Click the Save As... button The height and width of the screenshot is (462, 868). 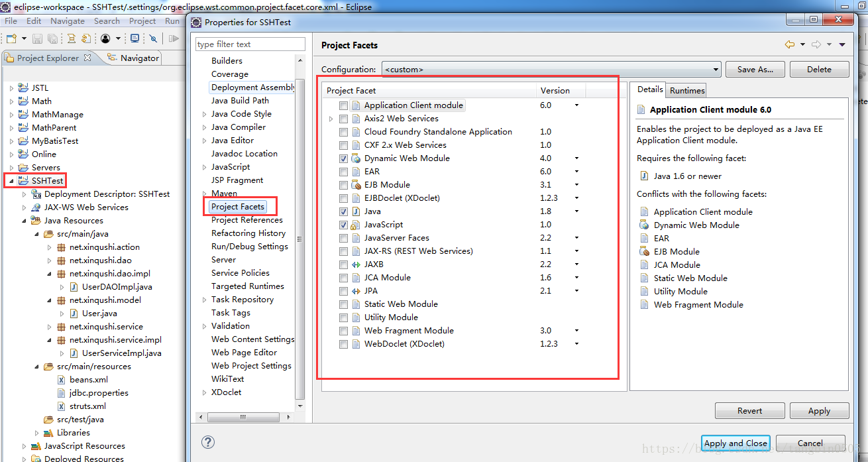755,69
